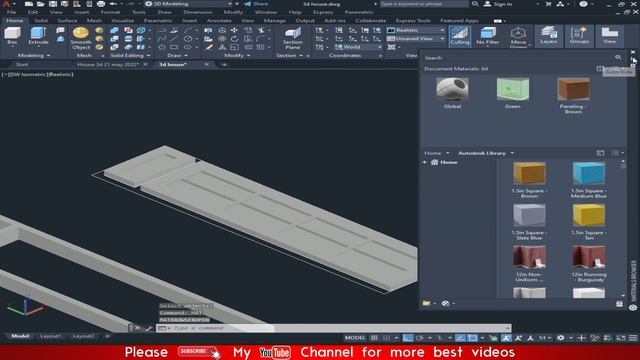Open the Unsaved View dropdown
Viewport: 640px width, 360px height.
click(416, 38)
